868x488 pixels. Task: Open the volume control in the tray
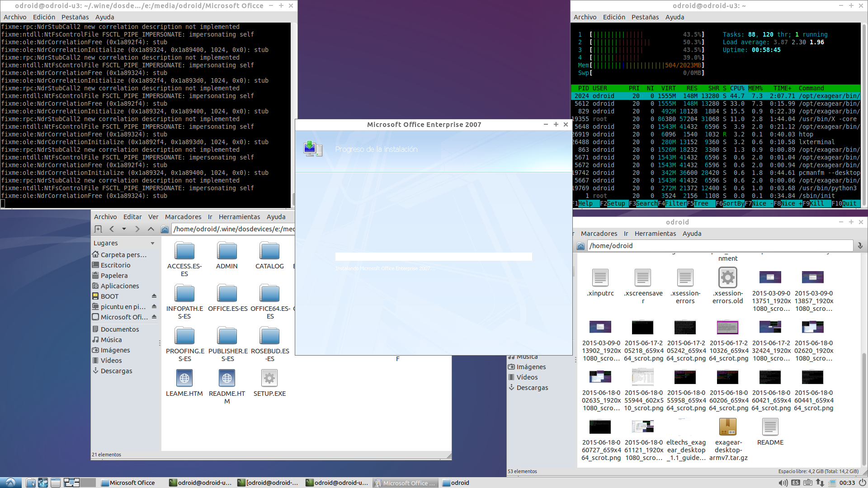(x=783, y=483)
